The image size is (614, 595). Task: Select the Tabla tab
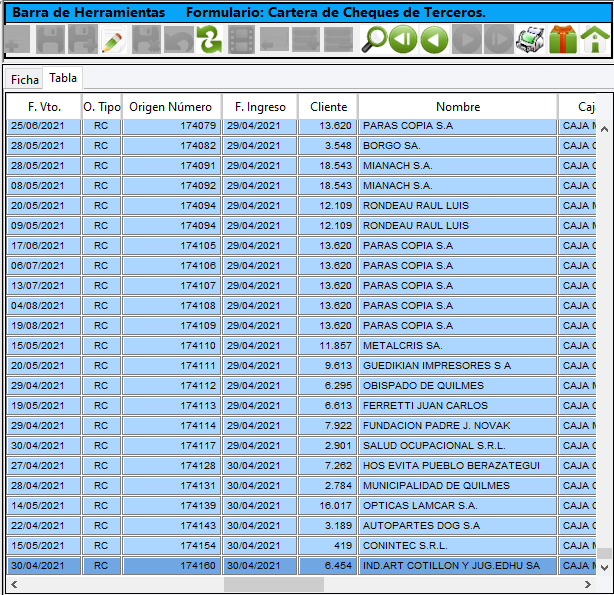[x=63, y=78]
